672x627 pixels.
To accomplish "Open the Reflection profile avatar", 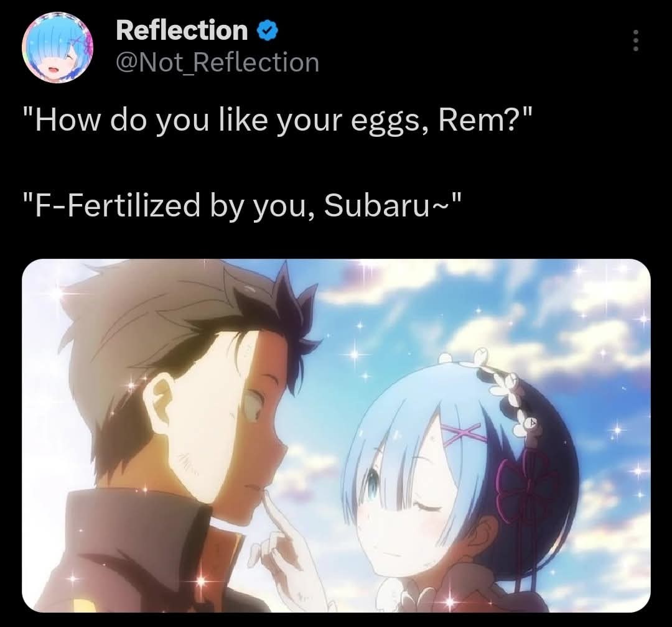I will pyautogui.click(x=58, y=47).
